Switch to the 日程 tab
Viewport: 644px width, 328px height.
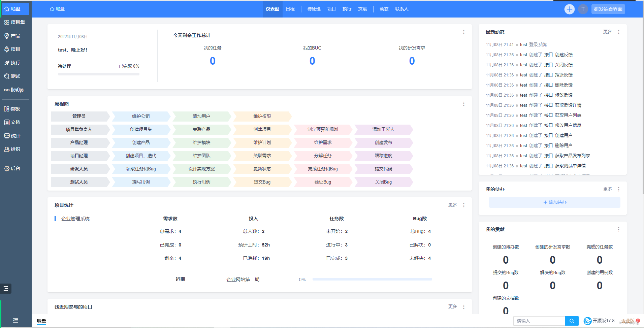(290, 9)
